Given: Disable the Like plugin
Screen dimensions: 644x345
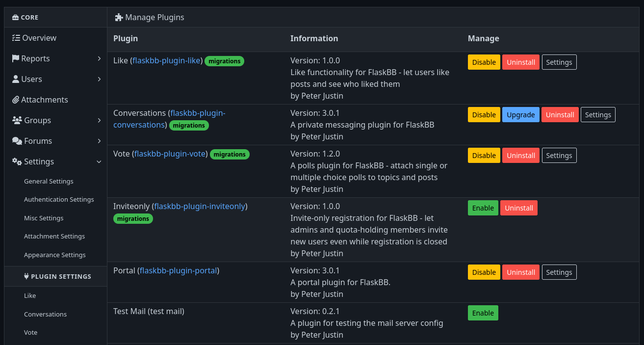Looking at the screenshot, I should 484,62.
